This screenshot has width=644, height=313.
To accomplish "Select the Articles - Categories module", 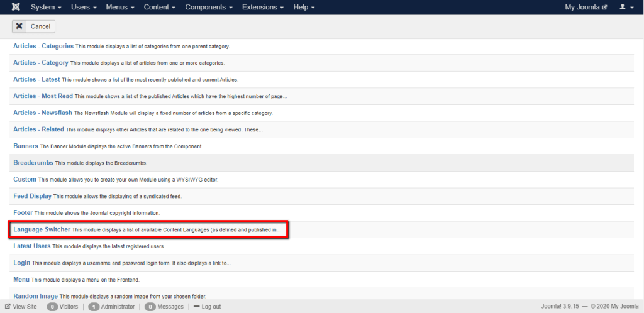I will click(x=43, y=46).
